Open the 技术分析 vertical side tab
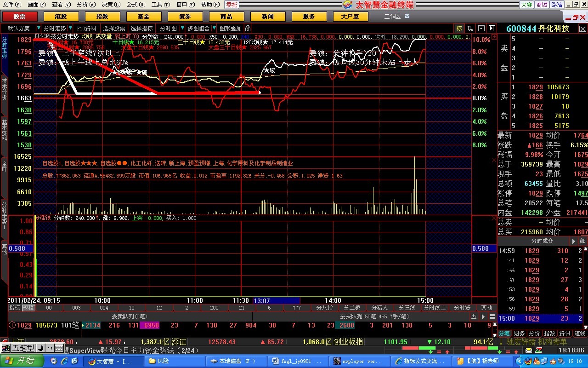Viewport: 588px width, 368px height. (x=4, y=89)
